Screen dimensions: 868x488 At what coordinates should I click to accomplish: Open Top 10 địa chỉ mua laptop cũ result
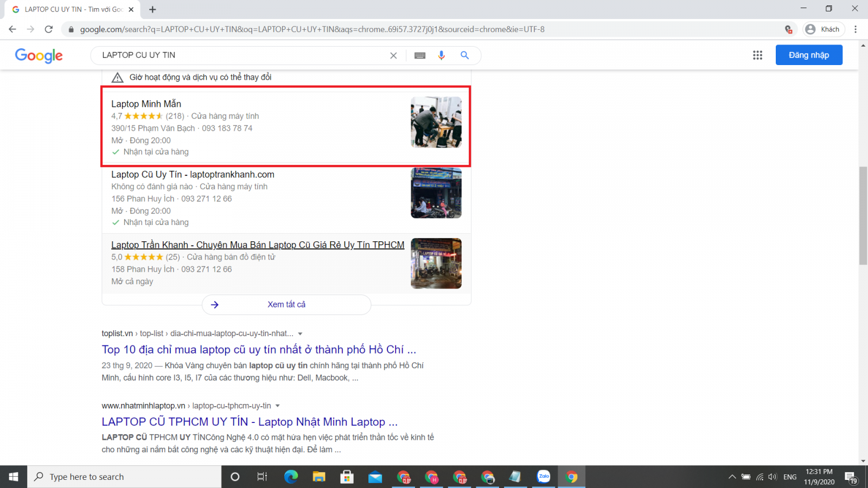tap(259, 349)
